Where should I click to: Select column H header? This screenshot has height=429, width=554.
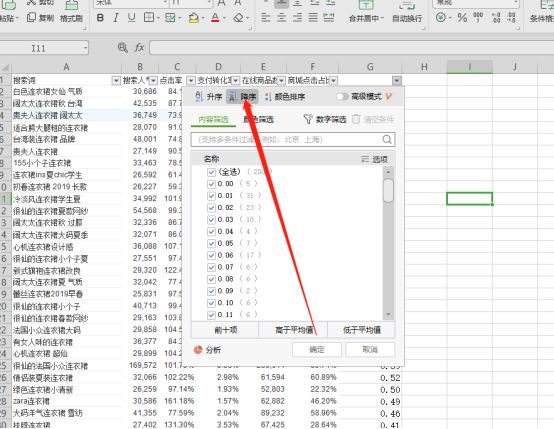pyautogui.click(x=424, y=66)
